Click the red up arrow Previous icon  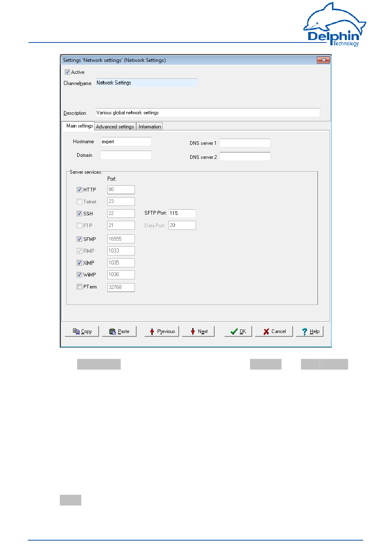pyautogui.click(x=152, y=331)
